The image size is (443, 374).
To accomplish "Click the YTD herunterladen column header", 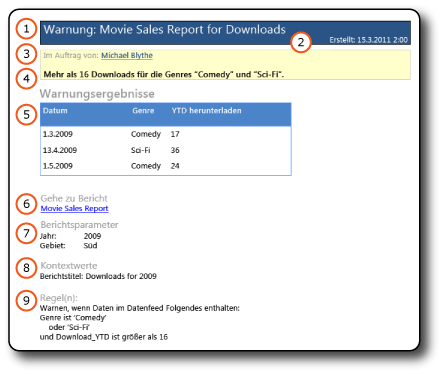I will [x=206, y=111].
